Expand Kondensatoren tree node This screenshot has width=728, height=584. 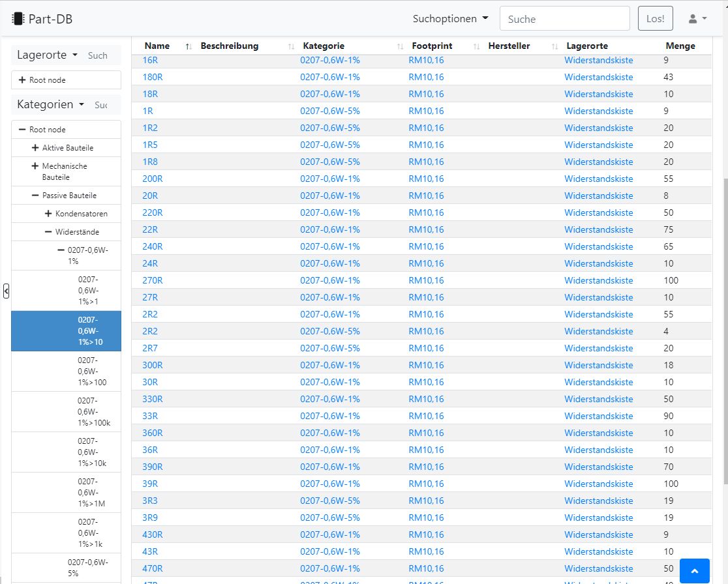point(48,213)
